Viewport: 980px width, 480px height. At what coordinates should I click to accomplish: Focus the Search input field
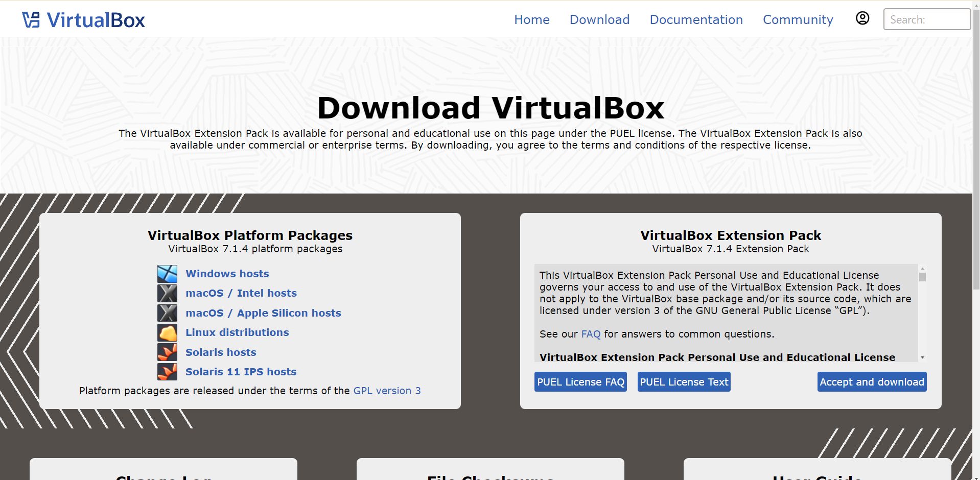[927, 19]
